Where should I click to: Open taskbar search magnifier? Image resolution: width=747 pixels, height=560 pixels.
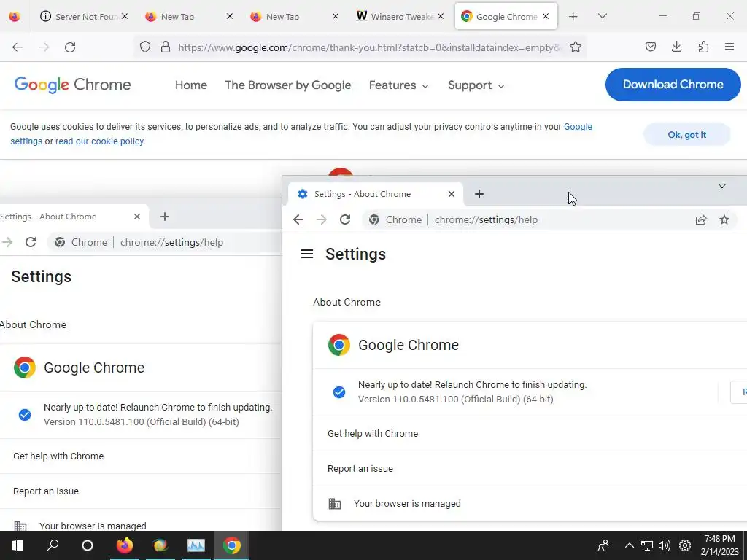[x=53, y=545]
